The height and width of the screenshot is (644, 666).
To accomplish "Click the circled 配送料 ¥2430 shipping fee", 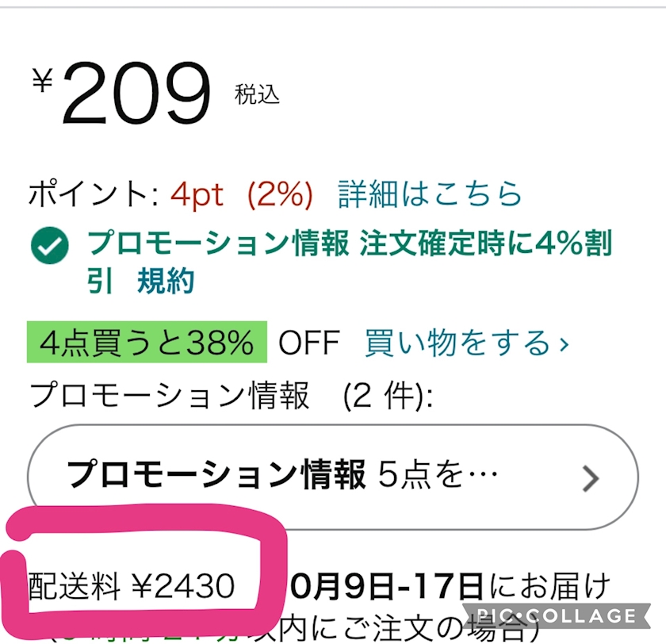I will [132, 587].
